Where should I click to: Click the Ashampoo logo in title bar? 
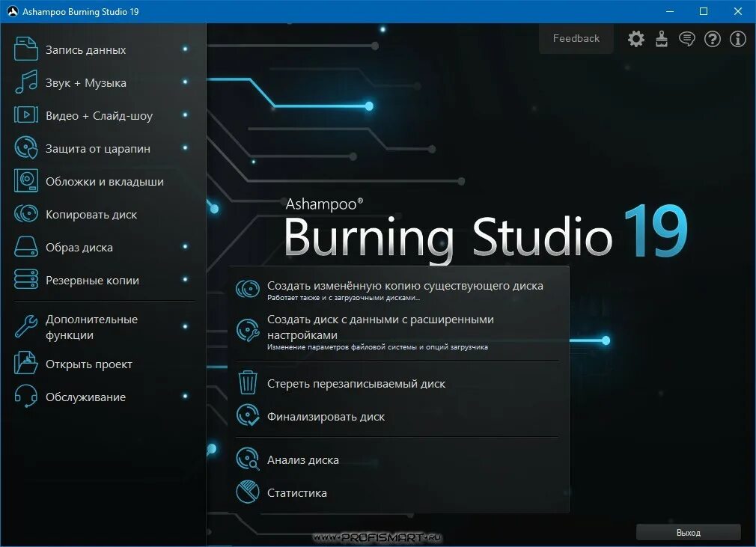12,11
